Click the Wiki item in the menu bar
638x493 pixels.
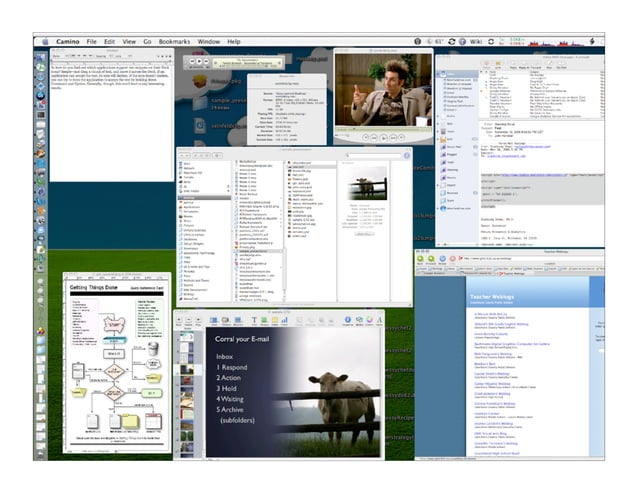pos(476,42)
